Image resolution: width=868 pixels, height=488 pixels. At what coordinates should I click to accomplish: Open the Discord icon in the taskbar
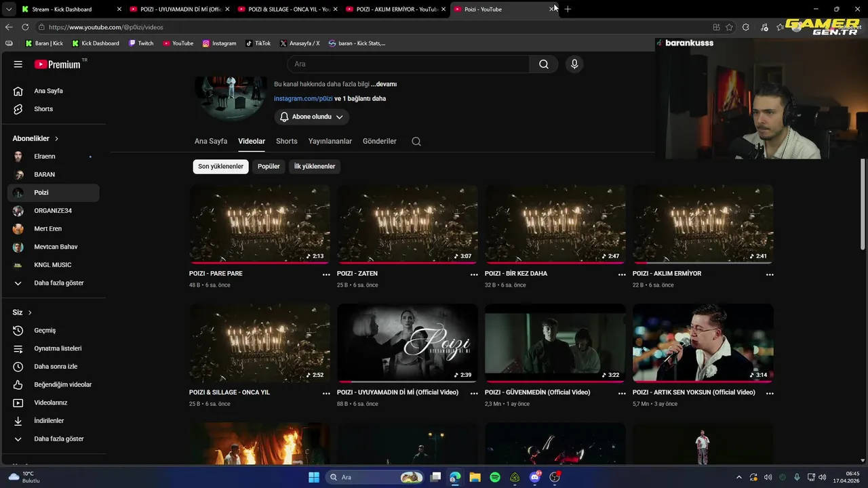pos(535,477)
